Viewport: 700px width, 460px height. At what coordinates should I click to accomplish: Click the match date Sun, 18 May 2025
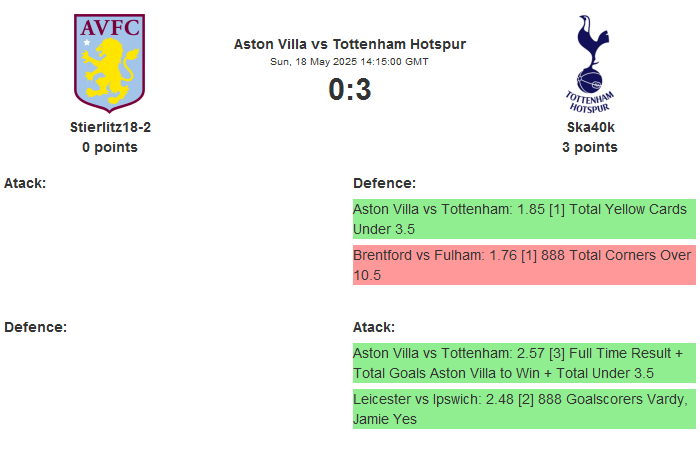point(349,61)
